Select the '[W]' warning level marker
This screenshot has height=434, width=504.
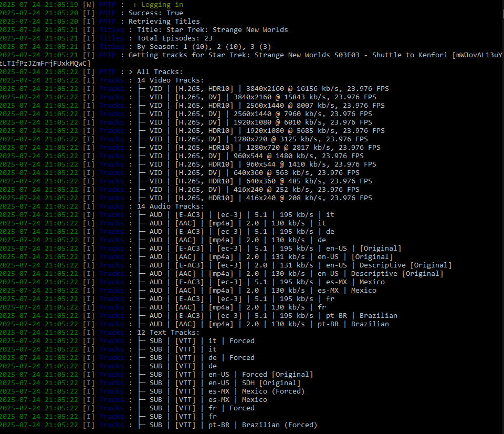point(89,5)
